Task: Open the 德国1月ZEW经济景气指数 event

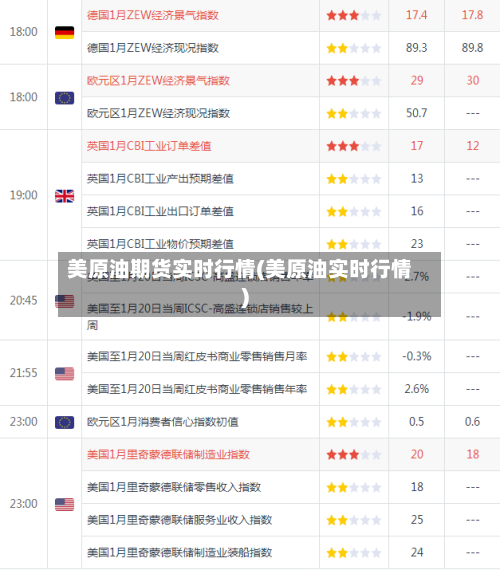Action: click(x=153, y=15)
